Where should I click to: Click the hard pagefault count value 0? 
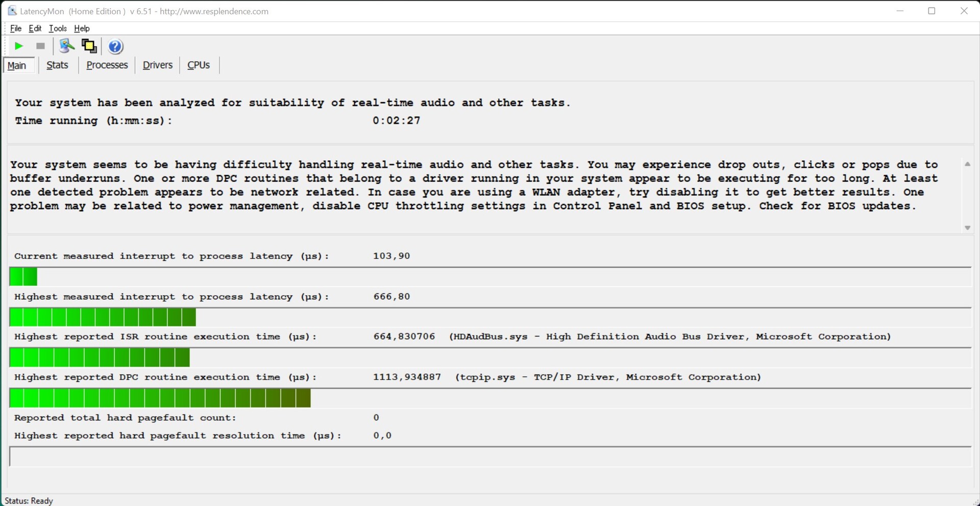376,418
